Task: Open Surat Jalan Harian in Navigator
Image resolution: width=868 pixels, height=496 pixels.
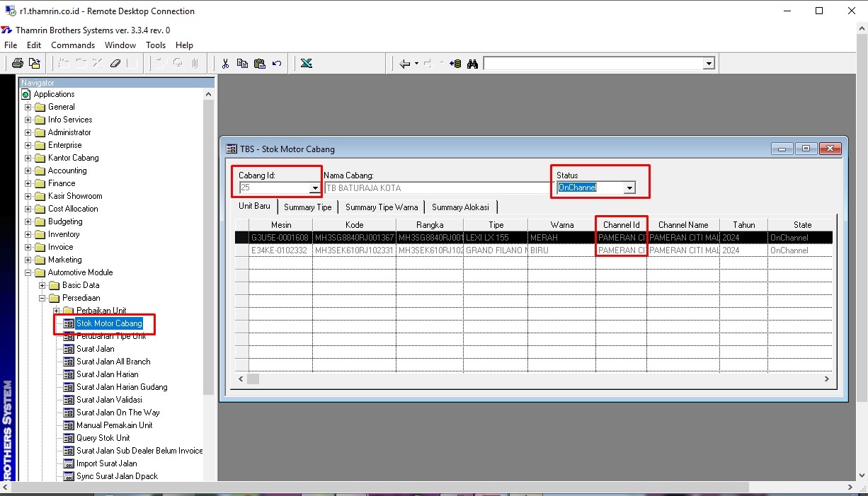Action: [107, 374]
